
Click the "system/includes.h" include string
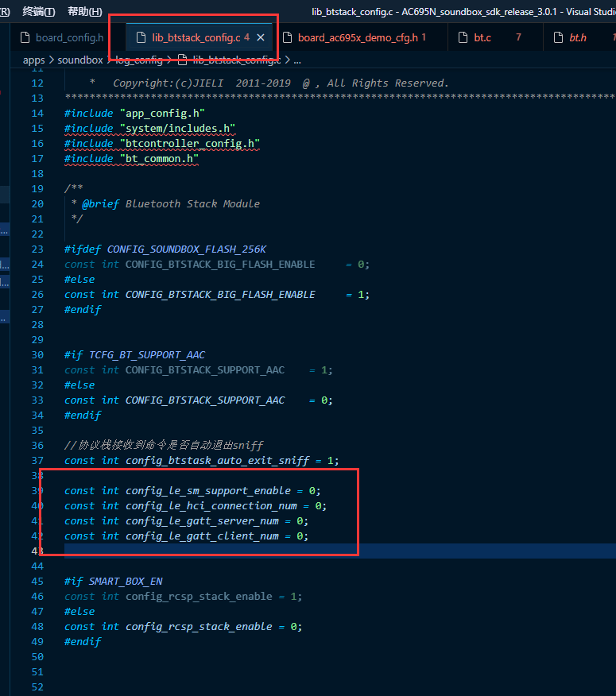click(178, 128)
